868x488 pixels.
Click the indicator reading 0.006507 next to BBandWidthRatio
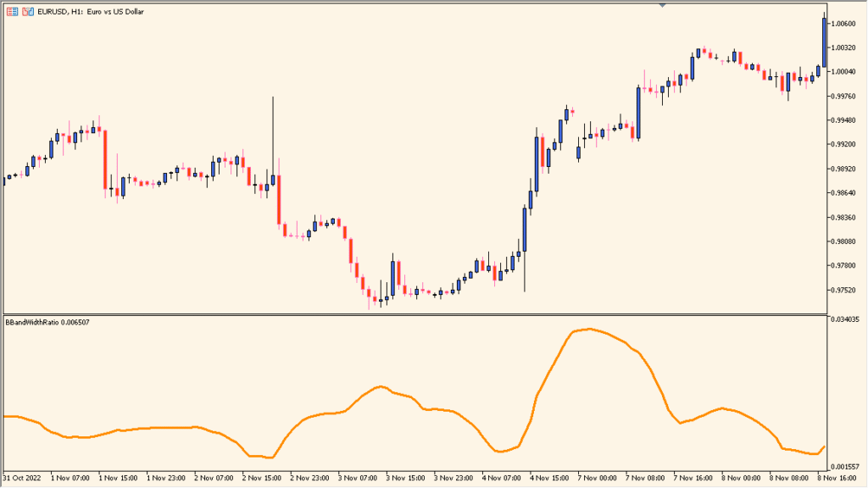[74, 321]
